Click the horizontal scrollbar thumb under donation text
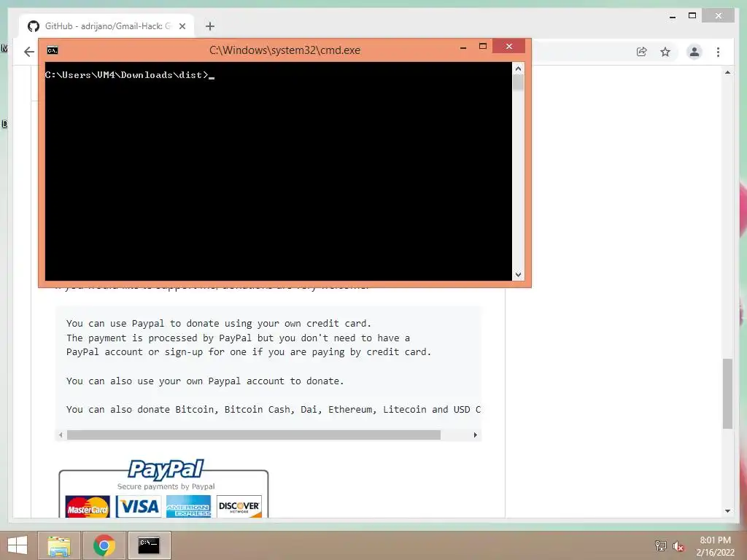This screenshot has width=747, height=560. [x=253, y=435]
